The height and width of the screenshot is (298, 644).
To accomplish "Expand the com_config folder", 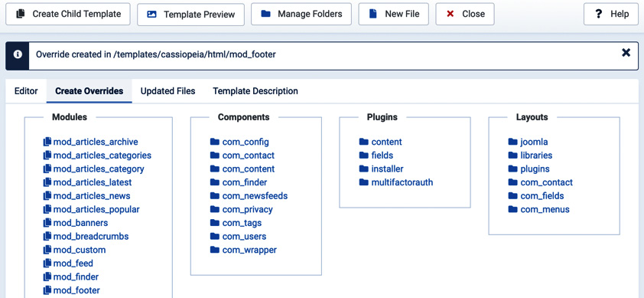I will (239, 142).
